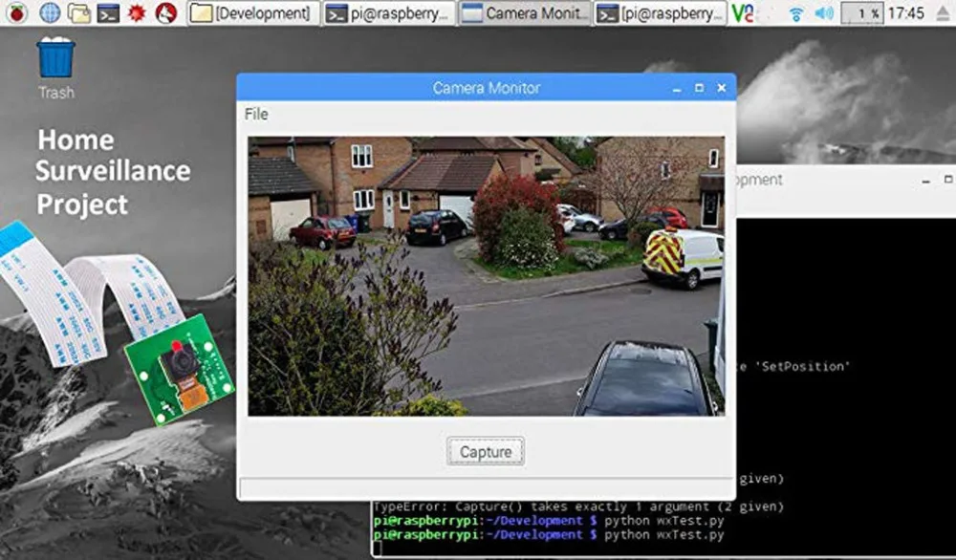The height and width of the screenshot is (560, 956).
Task: Maximize the background Development window
Action: click(x=948, y=179)
